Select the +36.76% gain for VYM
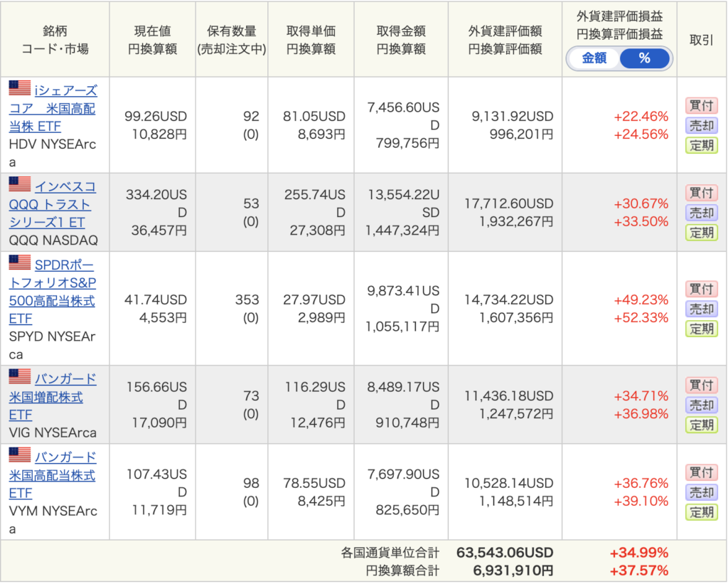 (x=641, y=483)
